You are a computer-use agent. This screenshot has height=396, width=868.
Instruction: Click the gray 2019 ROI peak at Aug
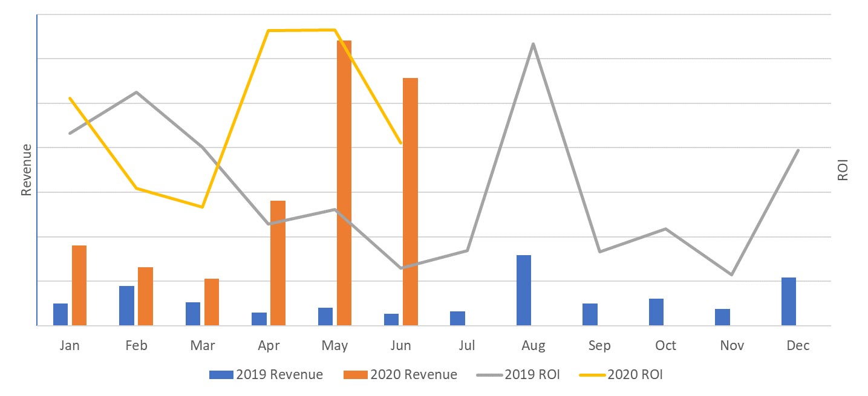[533, 44]
